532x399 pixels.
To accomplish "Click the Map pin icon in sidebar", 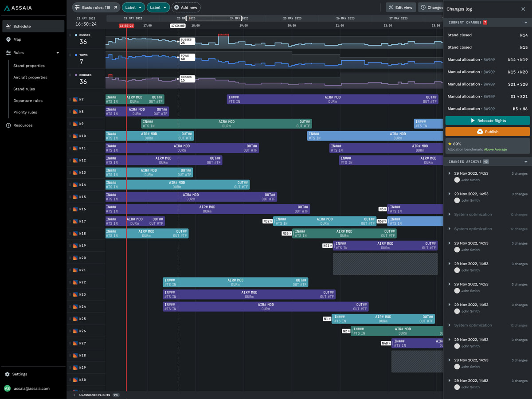I will coord(8,39).
